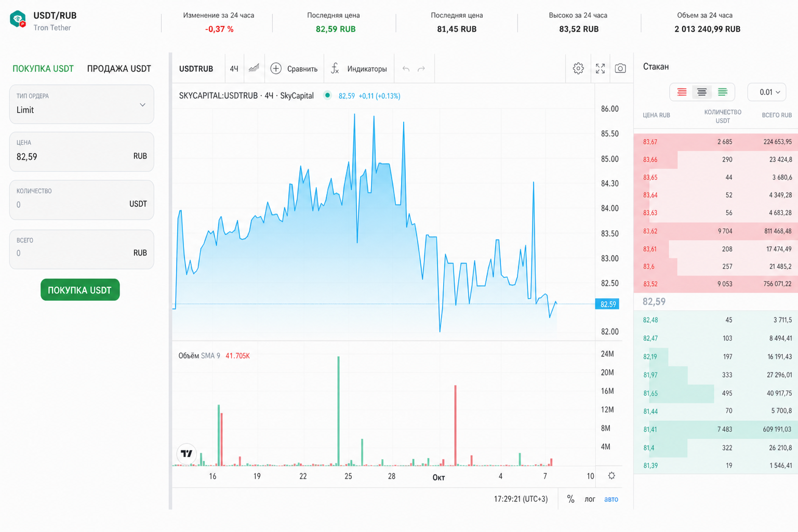Select the 81,97 buy order price
The width and height of the screenshot is (798, 532).
coord(650,375)
